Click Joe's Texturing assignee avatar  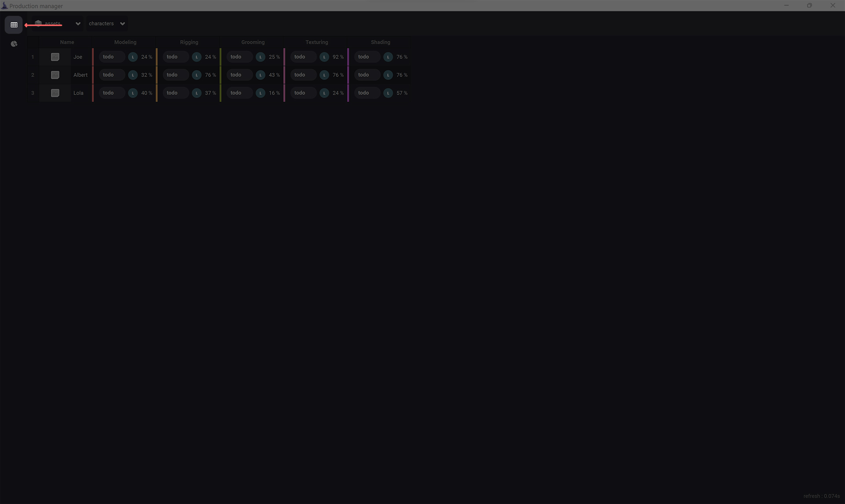pos(324,57)
